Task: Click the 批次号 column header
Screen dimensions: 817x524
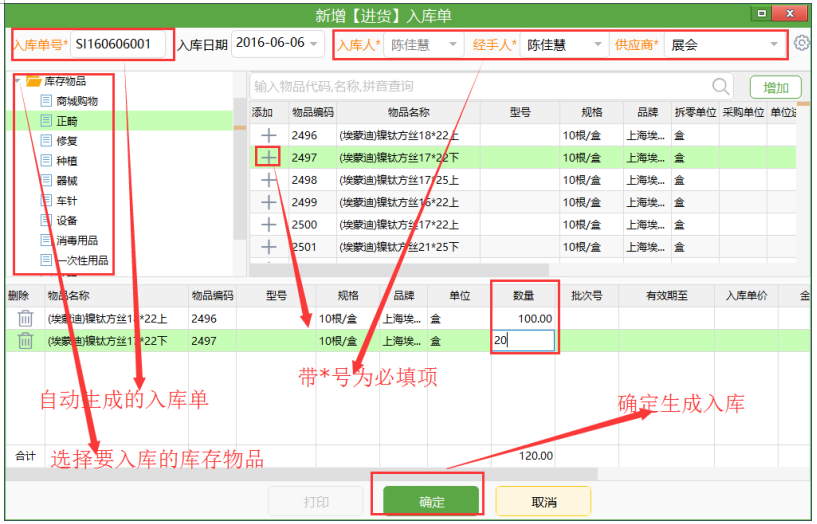Action: 587,296
